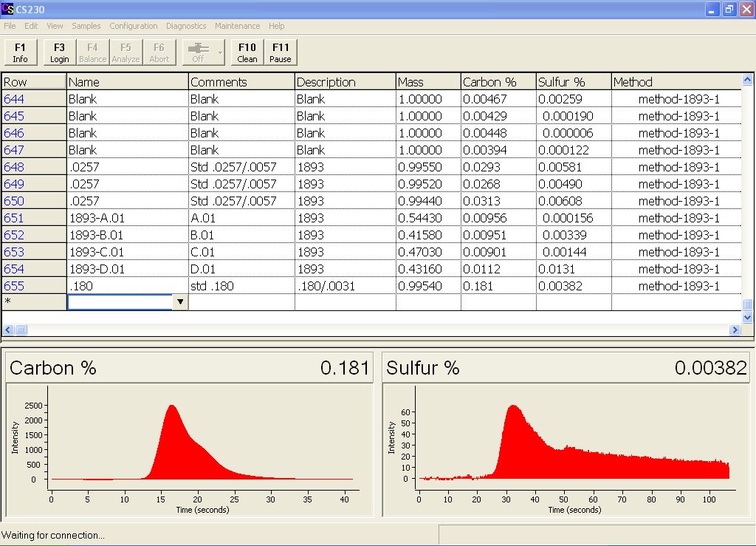
Task: Run the F10 Clean cycle
Action: coord(247,52)
